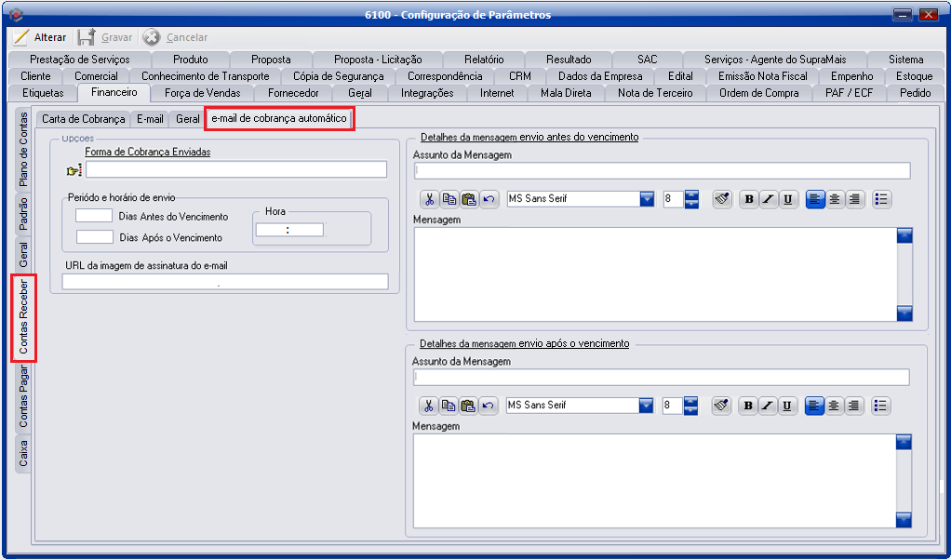This screenshot has height=560, width=951.
Task: Open the Carta de Cobrança sub-tab
Action: pyautogui.click(x=83, y=119)
